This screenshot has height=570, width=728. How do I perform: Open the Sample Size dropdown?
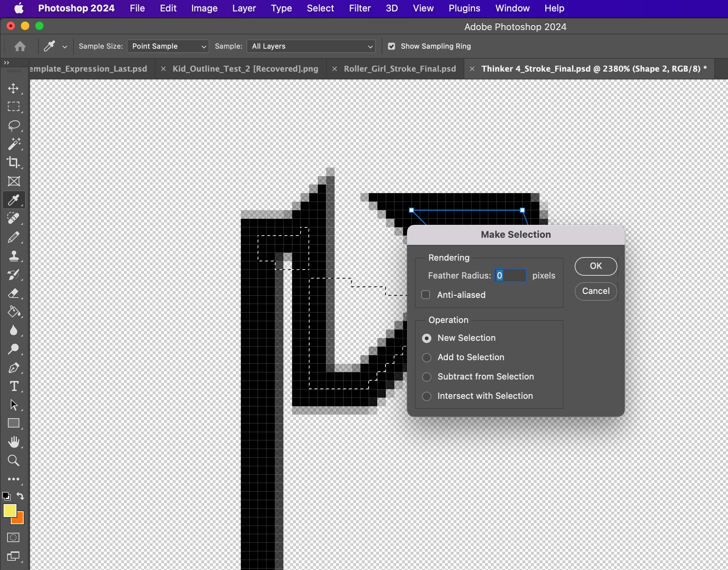[168, 46]
